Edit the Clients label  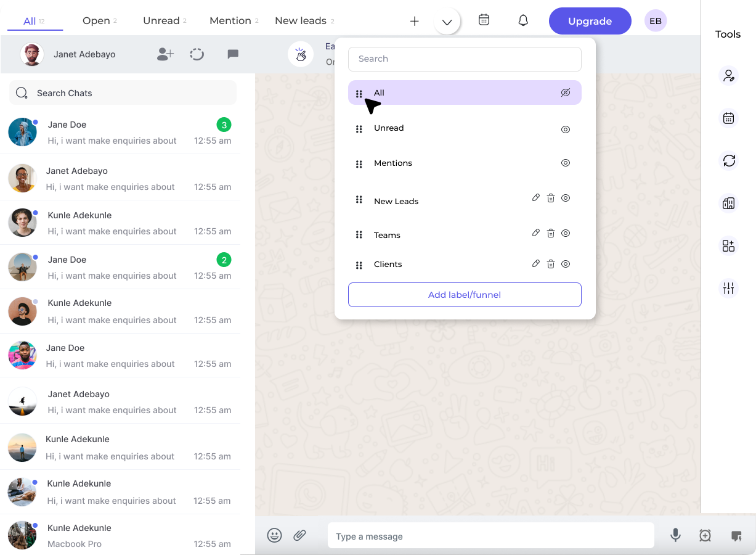536,264
